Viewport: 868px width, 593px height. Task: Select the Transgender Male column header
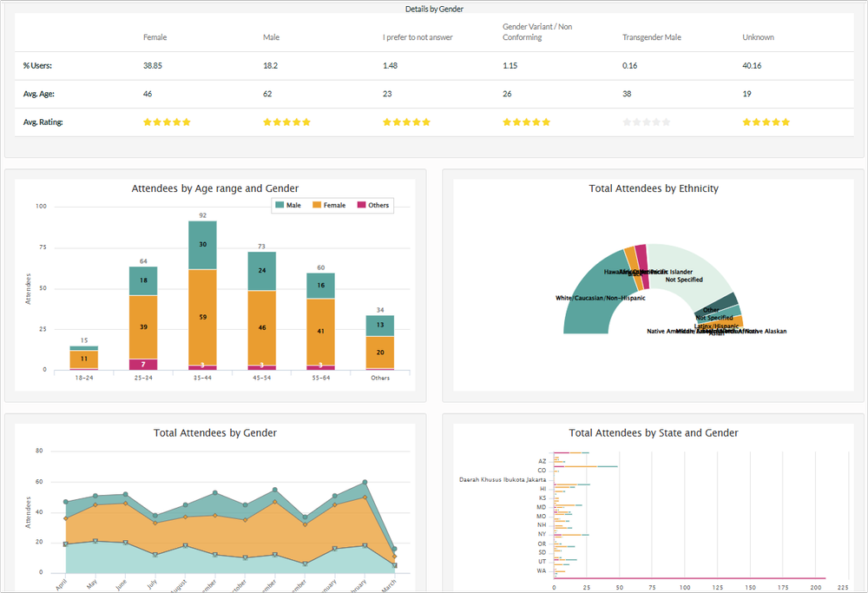click(x=652, y=37)
